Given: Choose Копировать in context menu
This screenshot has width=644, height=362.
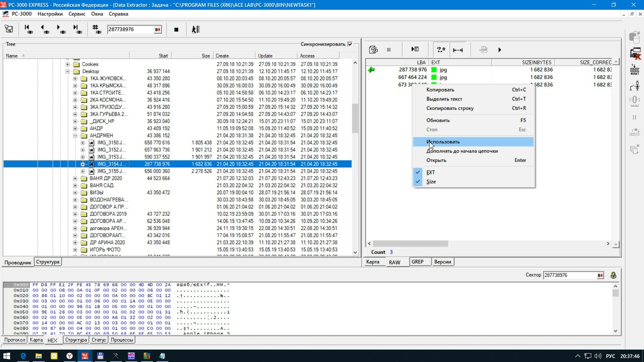Looking at the screenshot, I should pos(474,90).
